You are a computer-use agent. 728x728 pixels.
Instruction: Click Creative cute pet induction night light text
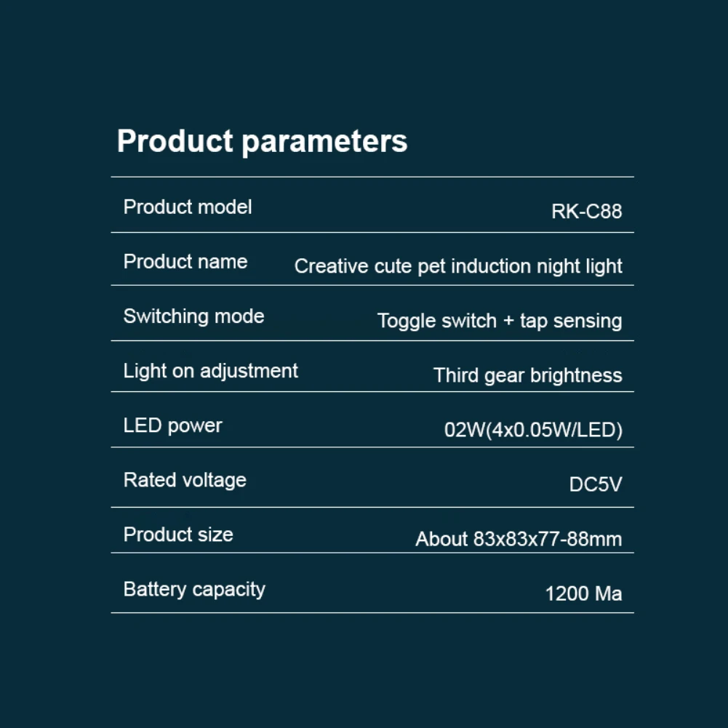tap(457, 267)
